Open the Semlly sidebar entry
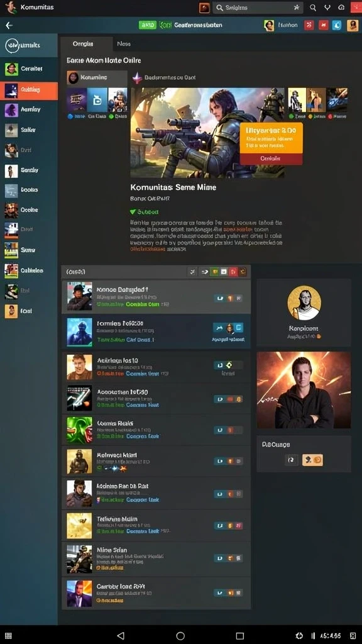The height and width of the screenshot is (644, 362). point(29,170)
